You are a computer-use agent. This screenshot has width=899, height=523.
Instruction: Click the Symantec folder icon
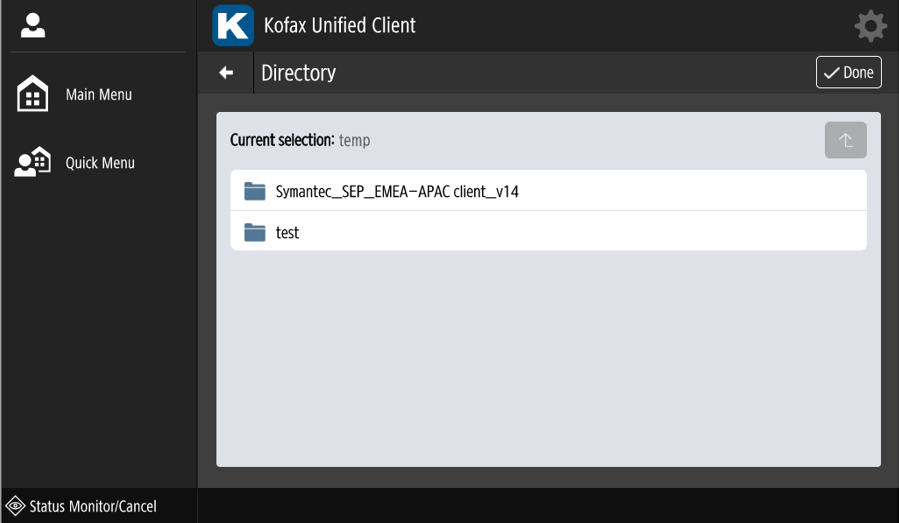(x=255, y=191)
